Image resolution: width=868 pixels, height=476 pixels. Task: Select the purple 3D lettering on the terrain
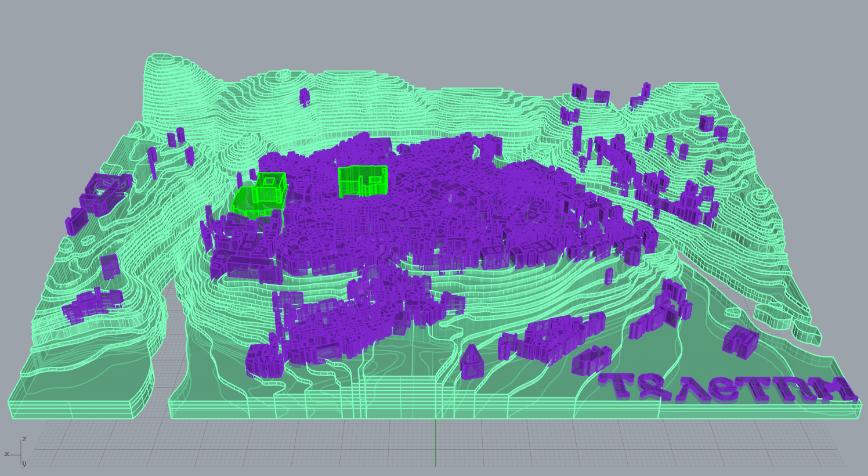728,388
